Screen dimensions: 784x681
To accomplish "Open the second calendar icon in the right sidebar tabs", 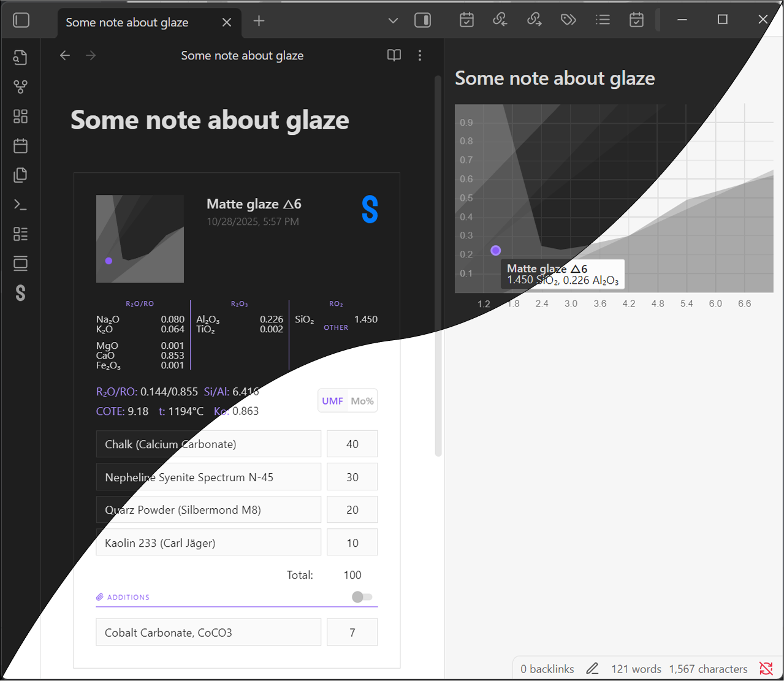I will [636, 20].
